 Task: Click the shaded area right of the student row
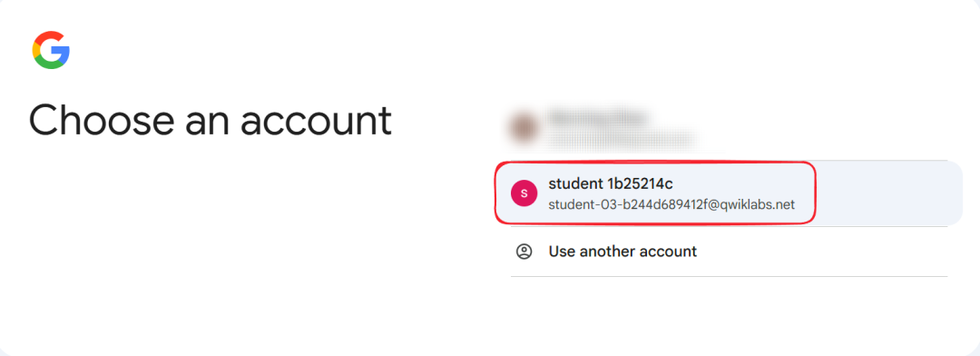point(887,193)
